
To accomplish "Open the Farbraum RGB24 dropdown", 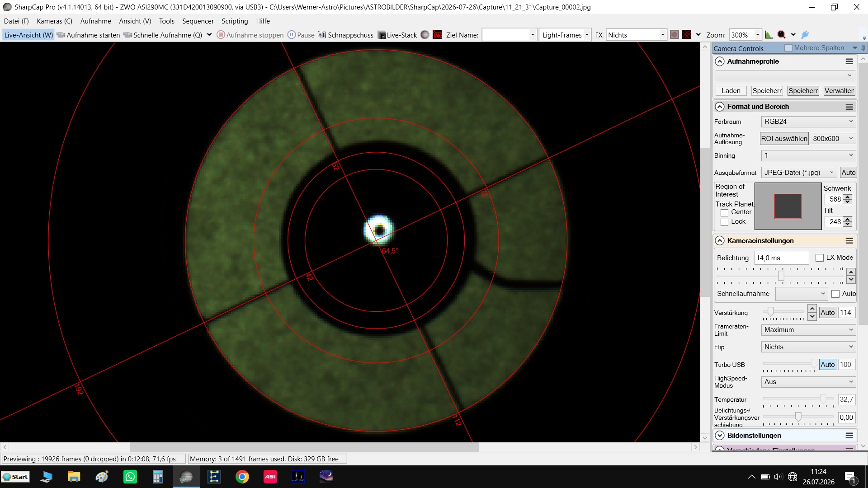I will point(808,122).
